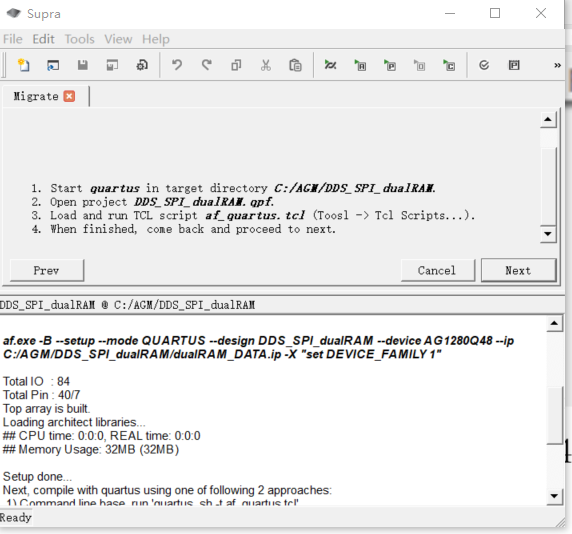Click the New file toolbar icon

[x=24, y=65]
